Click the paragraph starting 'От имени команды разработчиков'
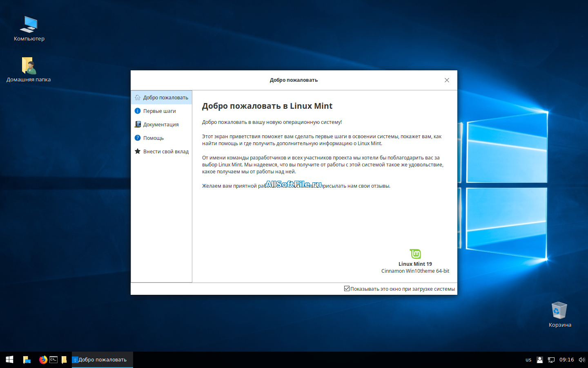The width and height of the screenshot is (588, 368). (x=323, y=164)
